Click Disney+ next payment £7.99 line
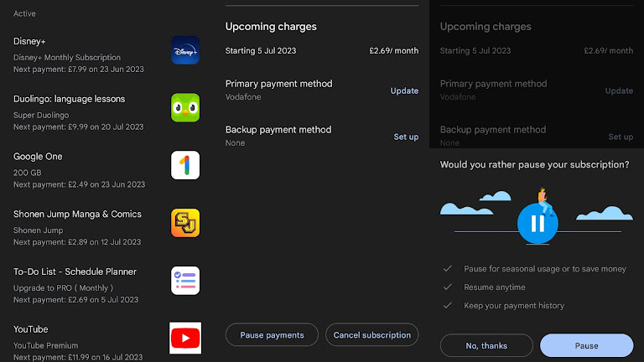 (x=79, y=70)
